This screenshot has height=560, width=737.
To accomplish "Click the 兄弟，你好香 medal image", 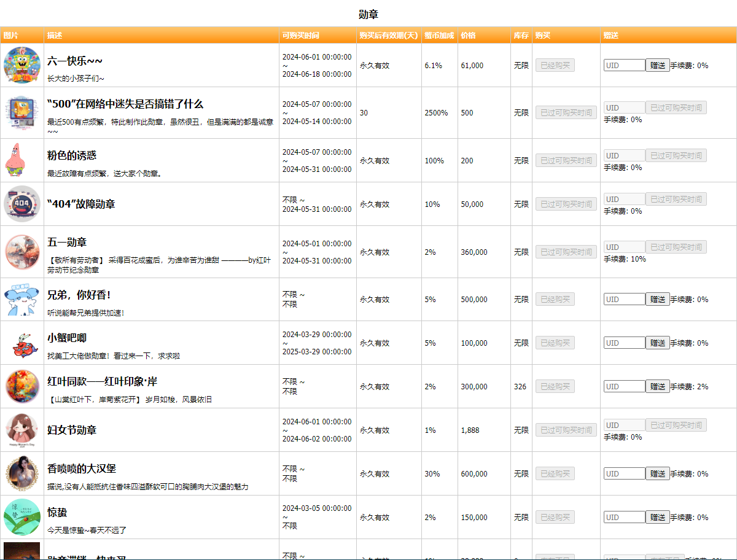I will [21, 299].
